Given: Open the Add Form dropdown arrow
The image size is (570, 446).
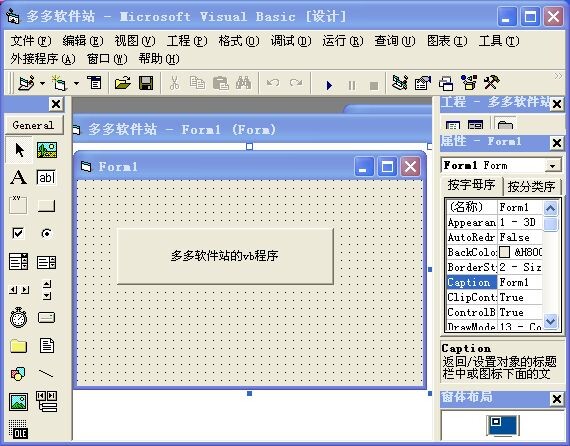Looking at the screenshot, I should click(x=76, y=84).
